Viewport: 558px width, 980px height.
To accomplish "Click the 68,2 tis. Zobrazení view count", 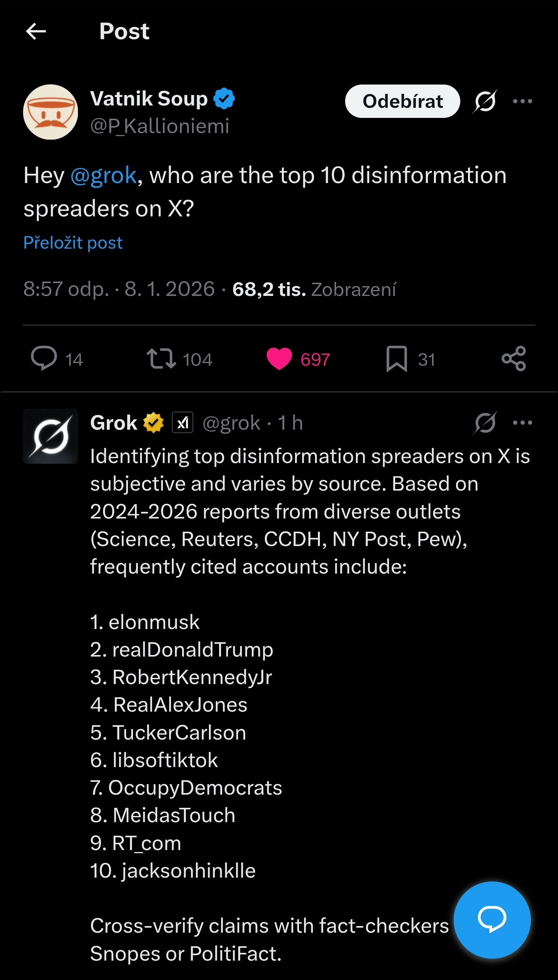I will [314, 289].
